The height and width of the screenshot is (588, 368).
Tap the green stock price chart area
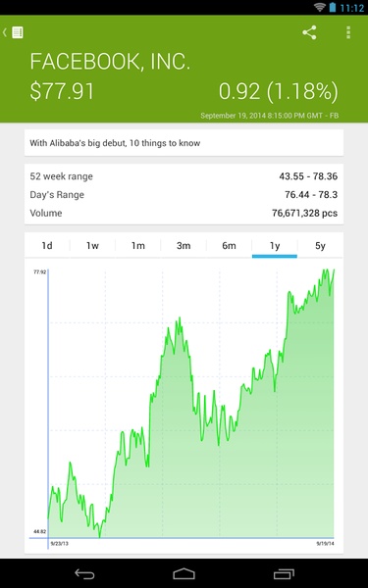coord(190,403)
